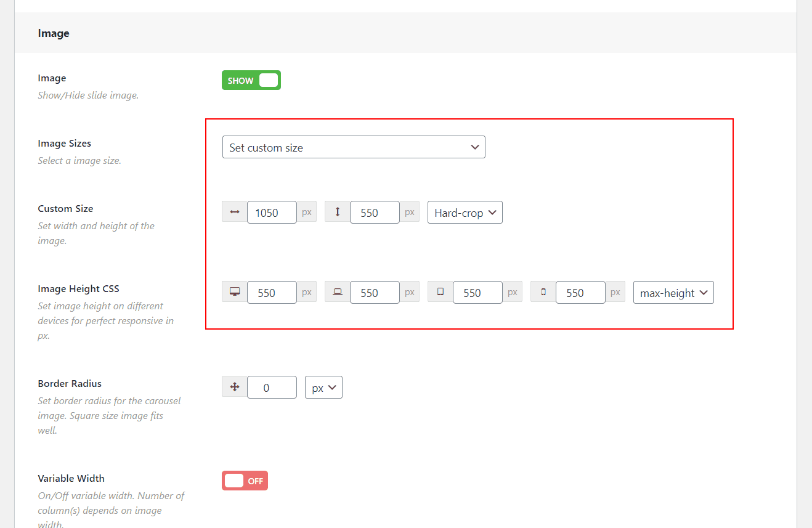812x528 pixels.
Task: Click the width arrow icon in Custom Size
Action: click(x=234, y=212)
